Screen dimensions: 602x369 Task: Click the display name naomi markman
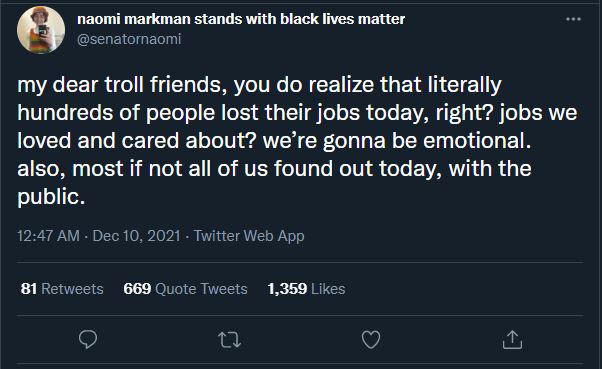coord(134,19)
